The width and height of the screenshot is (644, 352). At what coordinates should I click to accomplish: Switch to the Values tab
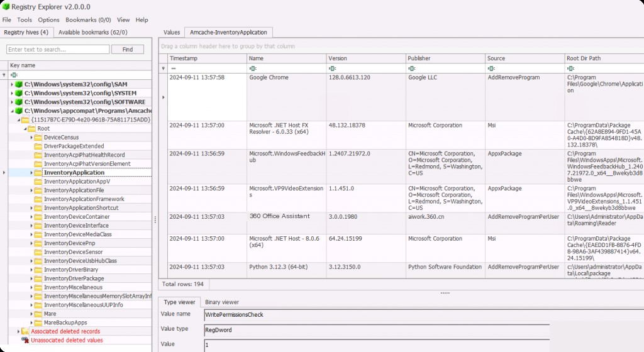pos(171,33)
